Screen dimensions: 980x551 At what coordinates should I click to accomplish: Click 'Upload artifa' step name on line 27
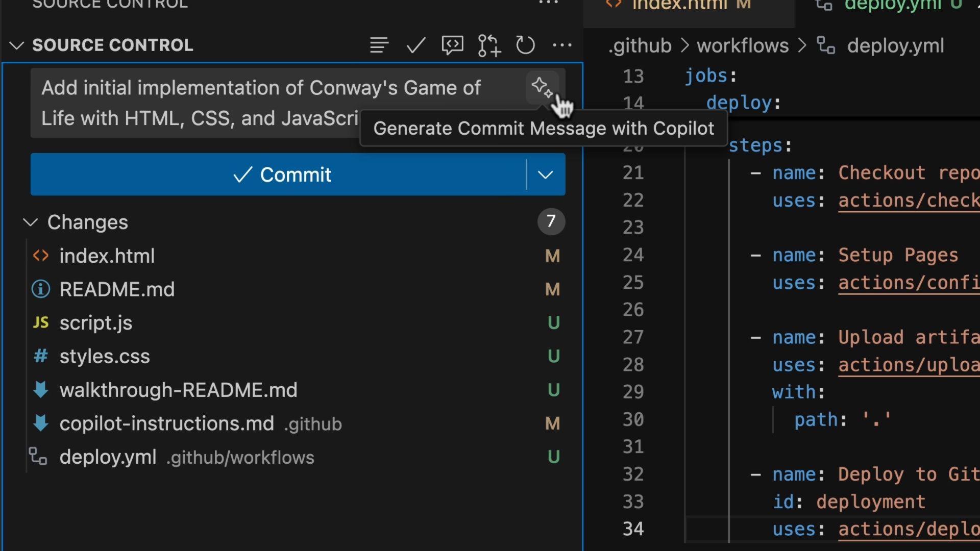point(909,337)
